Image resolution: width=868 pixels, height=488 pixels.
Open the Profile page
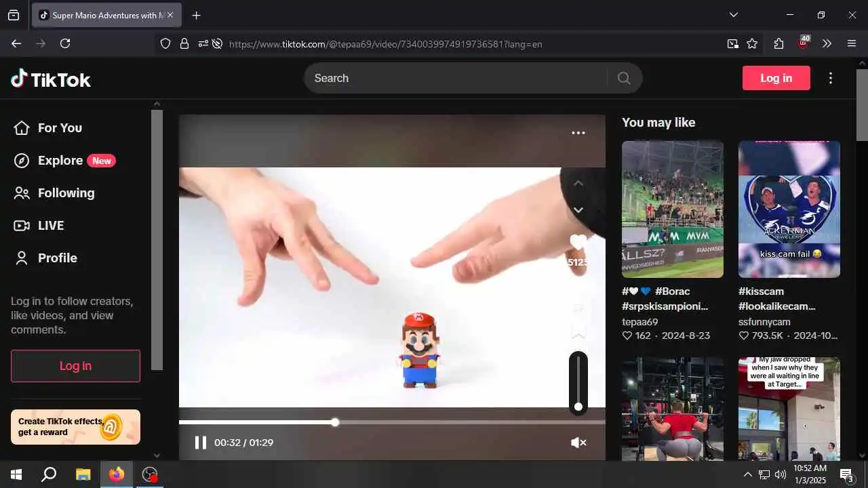click(45, 258)
